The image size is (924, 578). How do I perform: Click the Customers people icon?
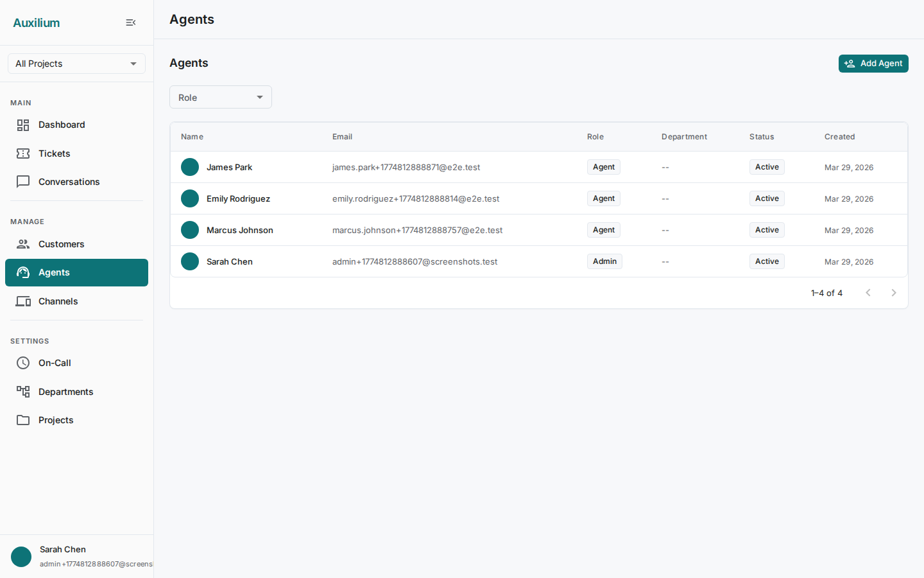point(23,244)
